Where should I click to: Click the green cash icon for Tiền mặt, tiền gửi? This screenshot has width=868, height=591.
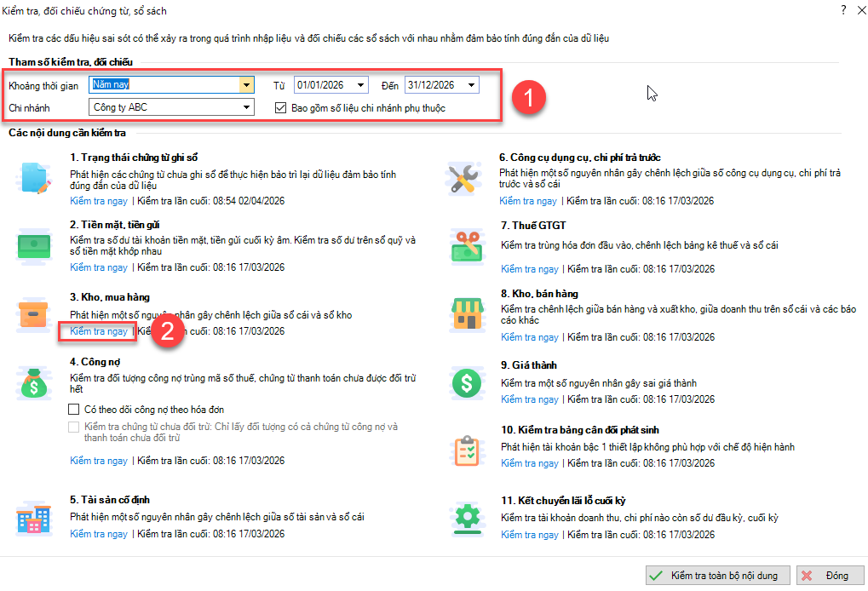click(34, 247)
